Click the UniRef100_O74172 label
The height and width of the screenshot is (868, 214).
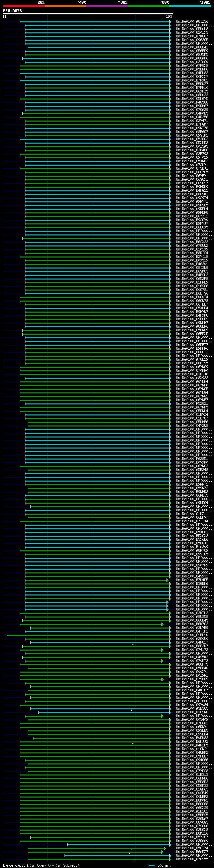point(192,650)
